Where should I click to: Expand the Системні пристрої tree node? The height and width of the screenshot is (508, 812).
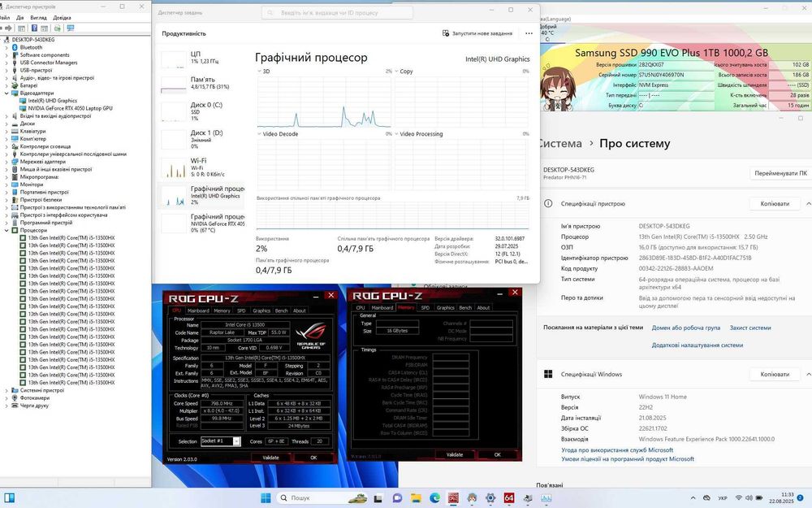pos(6,390)
